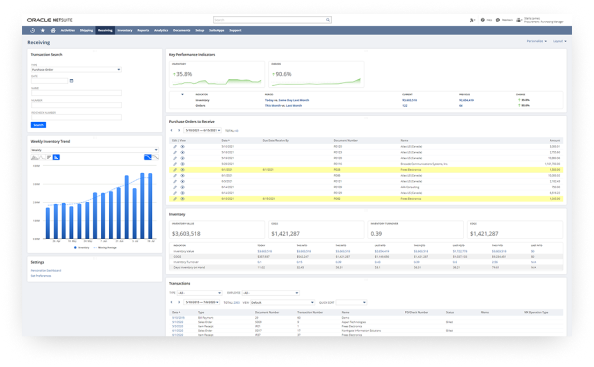The image size is (594, 367).
Task: Open the calendar picker beside Date field
Action: coord(71,81)
